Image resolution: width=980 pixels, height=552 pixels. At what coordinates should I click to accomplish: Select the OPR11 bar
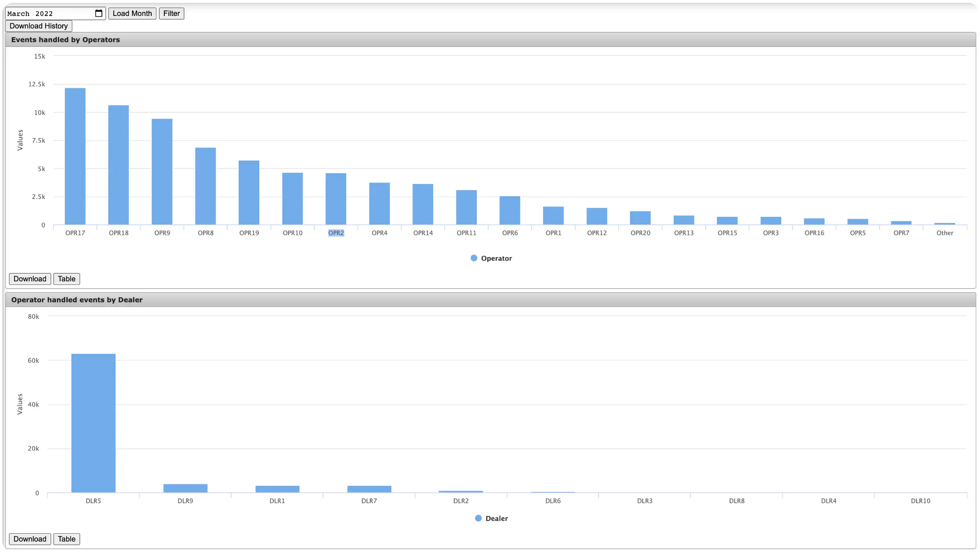click(467, 207)
